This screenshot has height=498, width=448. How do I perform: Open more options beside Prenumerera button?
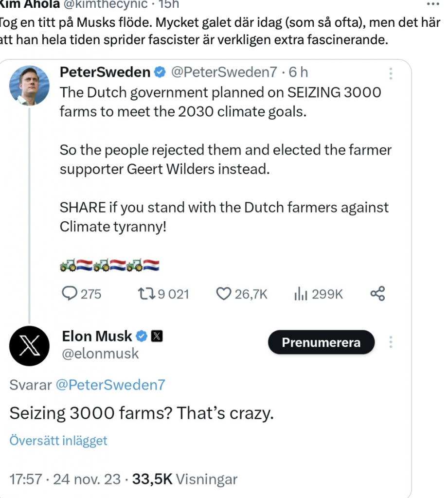click(x=391, y=342)
